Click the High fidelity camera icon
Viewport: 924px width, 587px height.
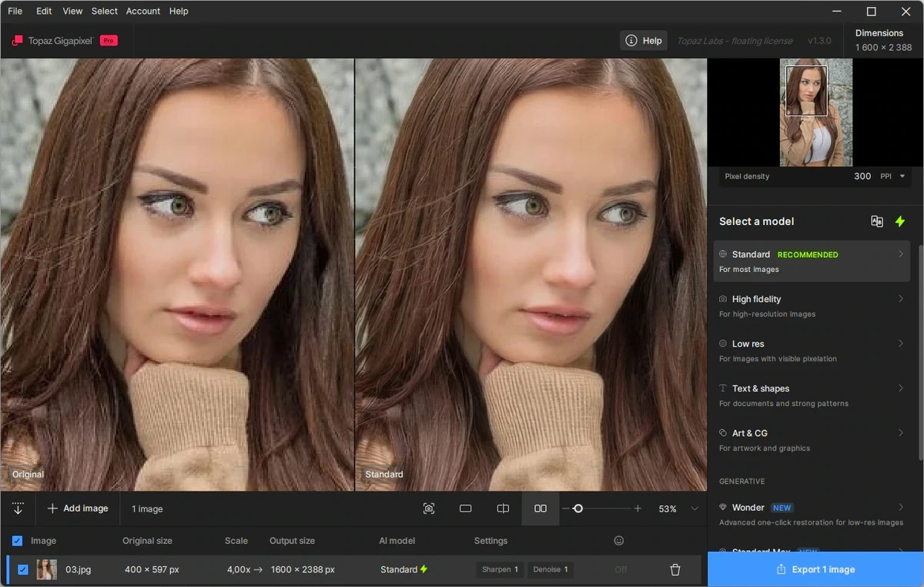(723, 299)
